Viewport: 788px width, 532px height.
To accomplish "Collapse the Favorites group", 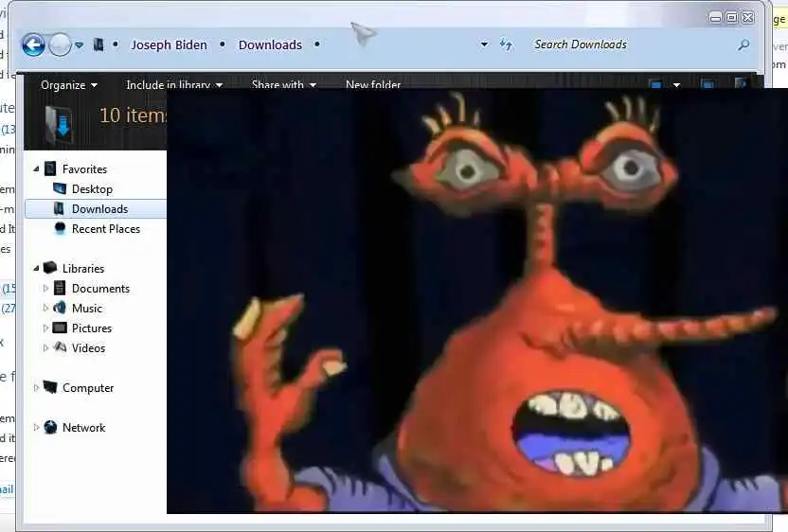I will pyautogui.click(x=36, y=169).
